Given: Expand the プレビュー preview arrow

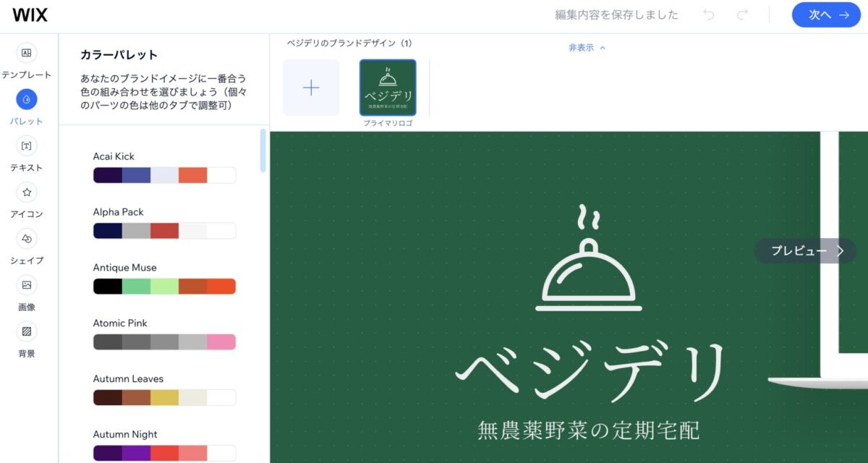Looking at the screenshot, I should pyautogui.click(x=805, y=251).
